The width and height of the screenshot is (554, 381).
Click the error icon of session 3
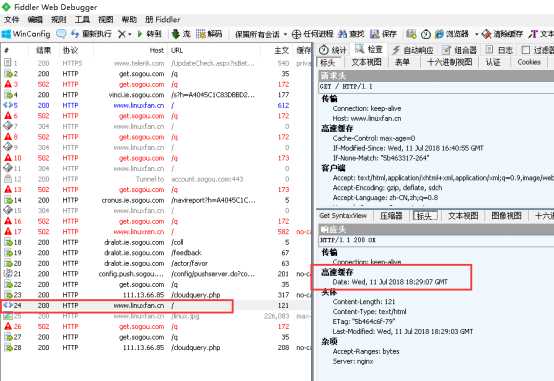(8, 84)
